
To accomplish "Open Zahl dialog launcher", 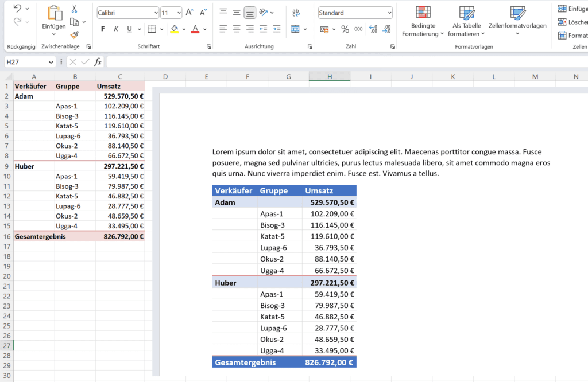I will pyautogui.click(x=392, y=46).
